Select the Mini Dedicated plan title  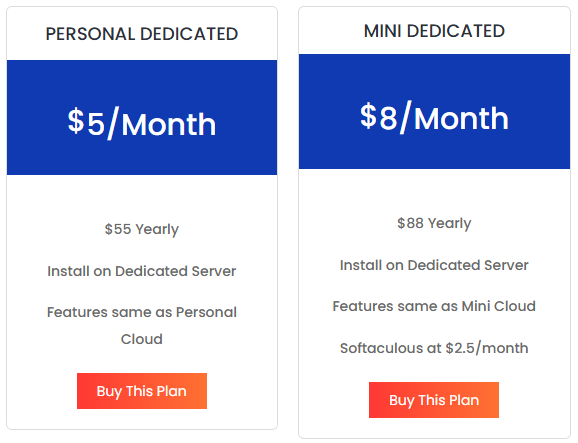point(434,31)
